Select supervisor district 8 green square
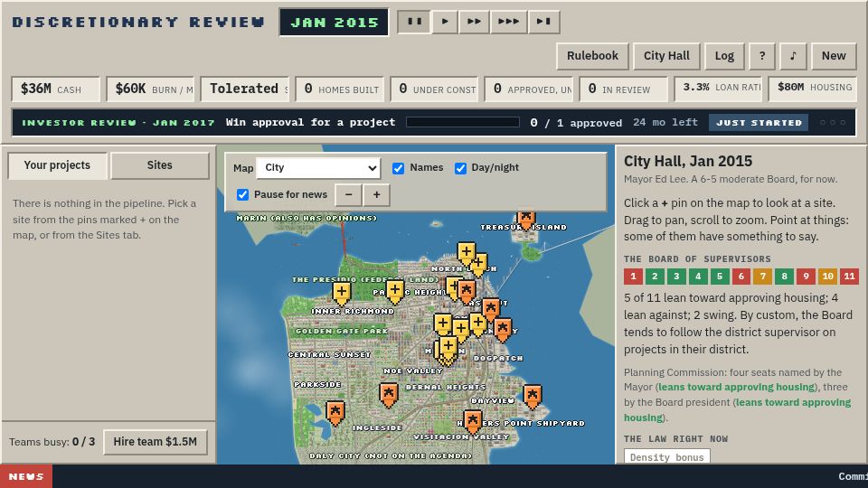The image size is (868, 488). pos(785,277)
